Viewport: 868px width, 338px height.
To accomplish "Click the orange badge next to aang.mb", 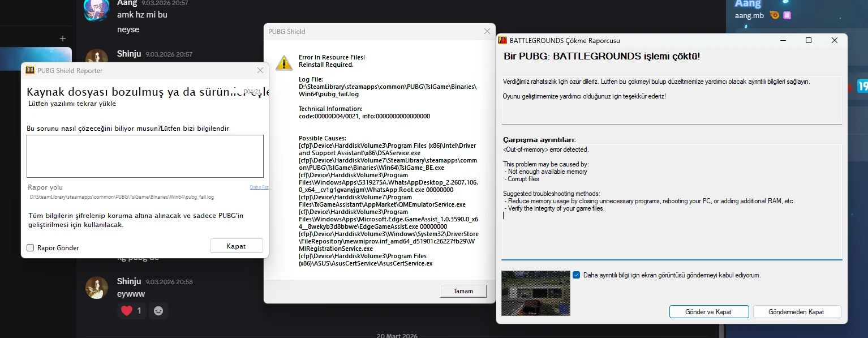I will (x=775, y=15).
